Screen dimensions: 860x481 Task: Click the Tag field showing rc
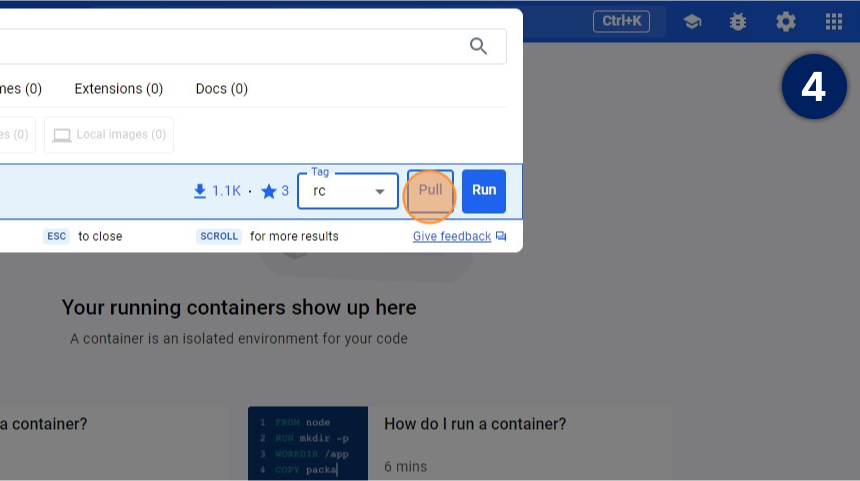(x=340, y=191)
